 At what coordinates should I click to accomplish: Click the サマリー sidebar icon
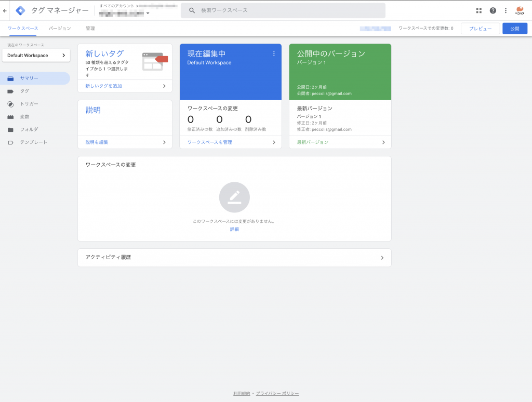pyautogui.click(x=10, y=78)
